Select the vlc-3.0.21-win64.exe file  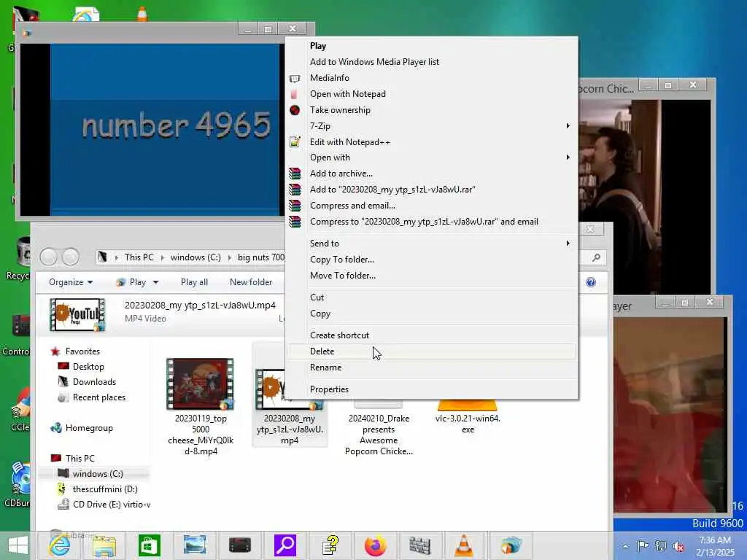tap(468, 418)
